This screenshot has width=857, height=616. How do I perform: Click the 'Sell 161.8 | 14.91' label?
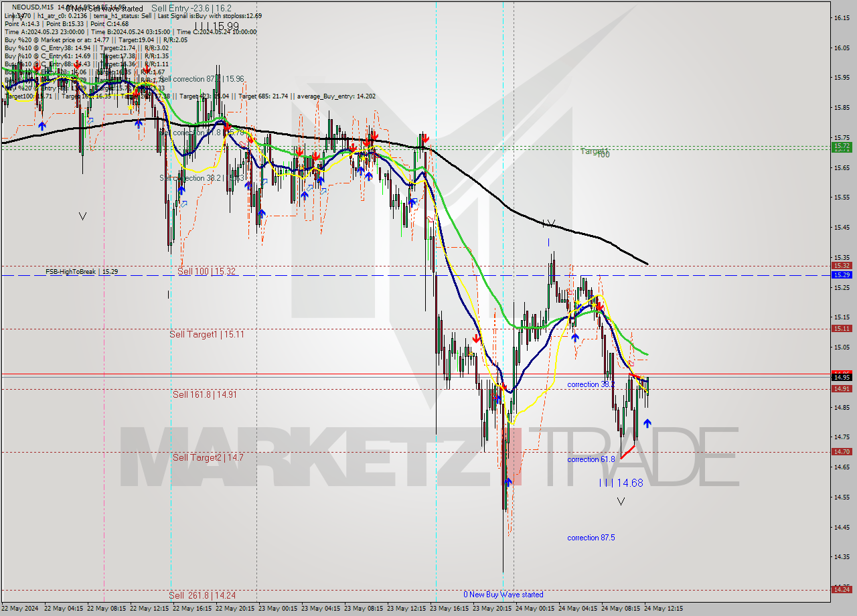(205, 394)
